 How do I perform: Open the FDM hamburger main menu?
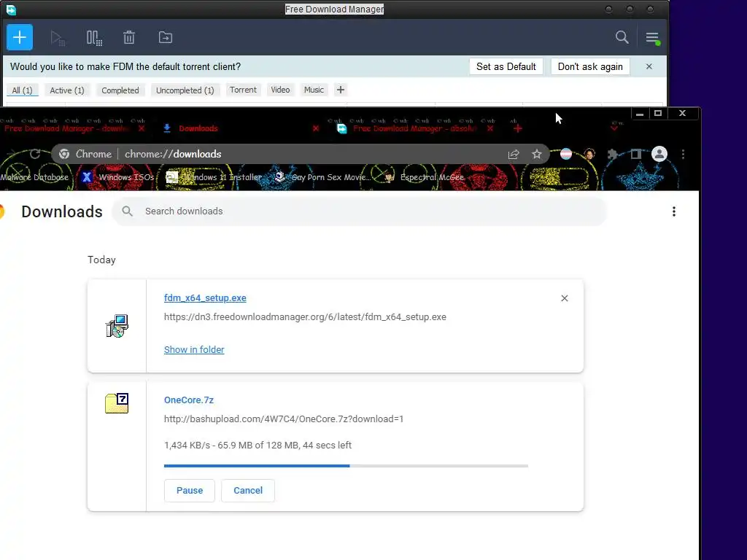tap(652, 38)
